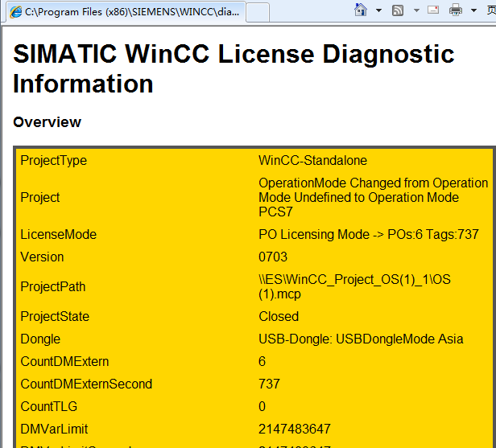Open the Home button dropdown arrow

[378, 10]
